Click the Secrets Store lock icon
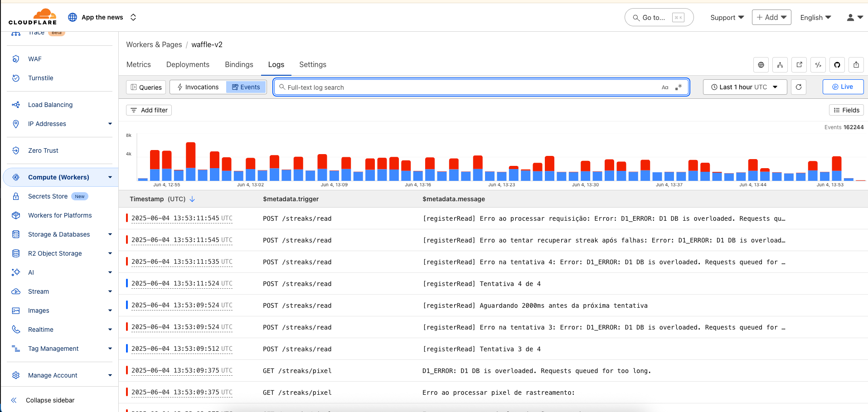The height and width of the screenshot is (412, 868). point(16,196)
